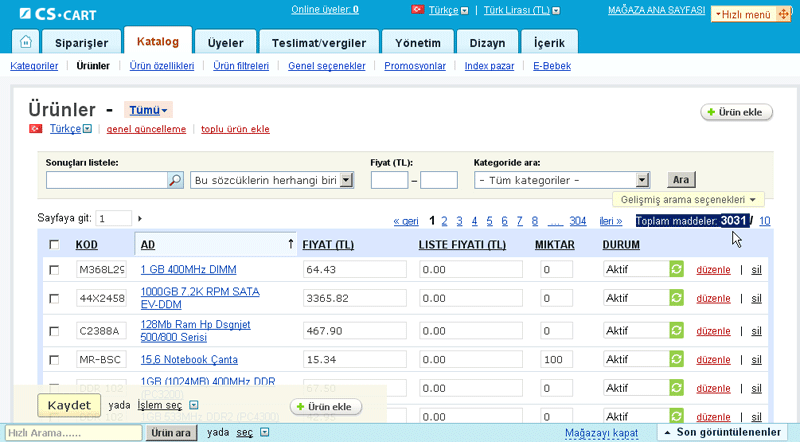This screenshot has height=442, width=800.
Task: Toggle the select-all checkbox in table header
Action: pyautogui.click(x=54, y=244)
